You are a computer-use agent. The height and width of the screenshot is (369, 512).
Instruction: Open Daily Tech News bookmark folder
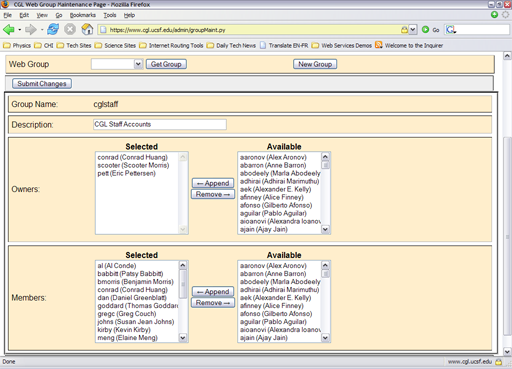231,45
